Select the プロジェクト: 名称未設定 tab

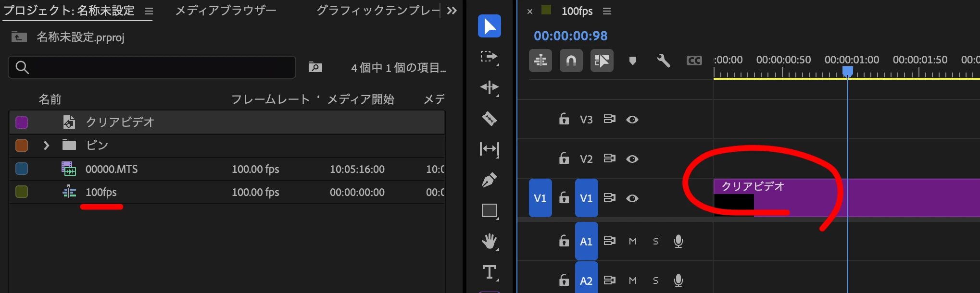[69, 11]
